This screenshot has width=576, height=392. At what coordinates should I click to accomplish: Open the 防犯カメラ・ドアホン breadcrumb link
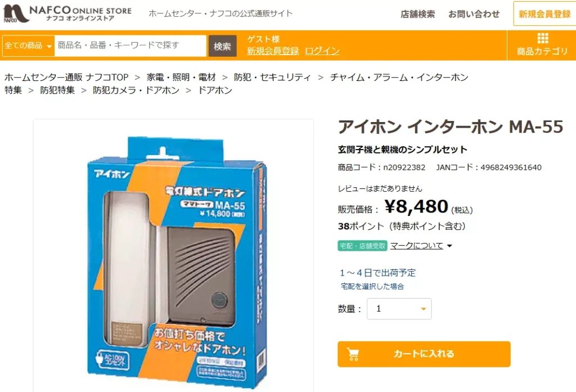coord(136,91)
